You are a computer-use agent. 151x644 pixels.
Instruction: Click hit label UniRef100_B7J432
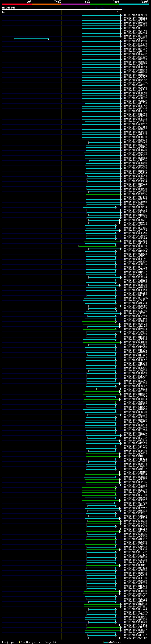135,295
